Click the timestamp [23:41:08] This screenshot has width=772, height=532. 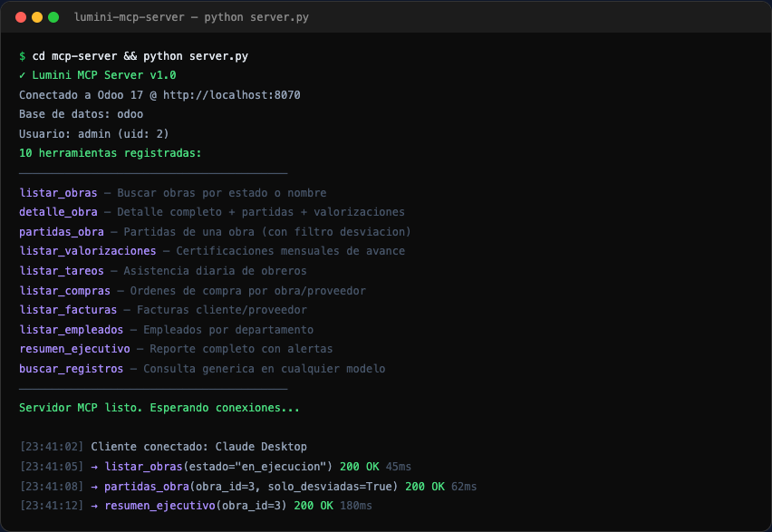point(52,487)
